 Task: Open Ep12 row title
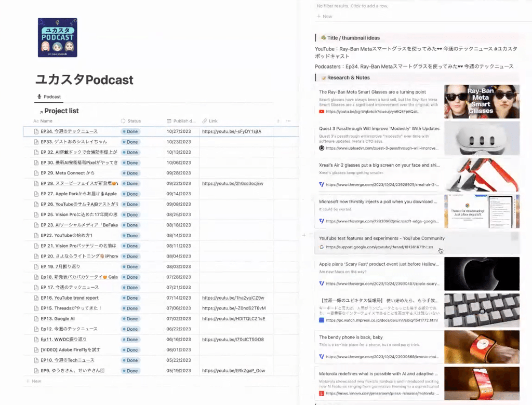point(69,329)
